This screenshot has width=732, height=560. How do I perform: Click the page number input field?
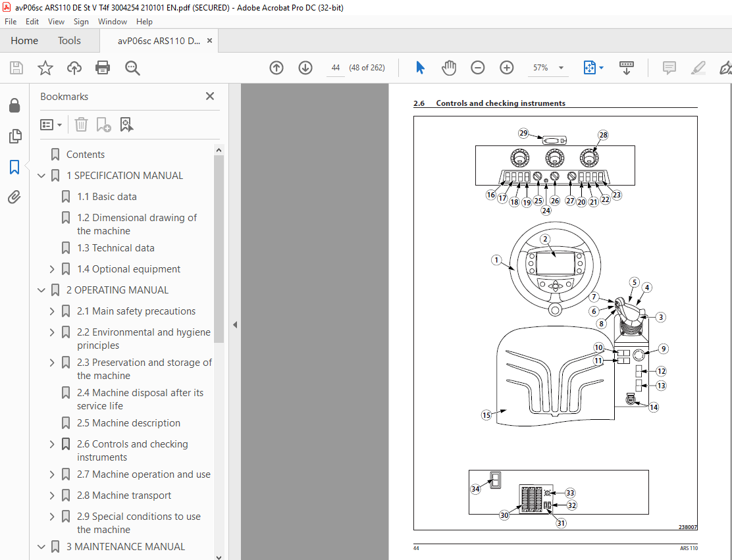[x=335, y=68]
